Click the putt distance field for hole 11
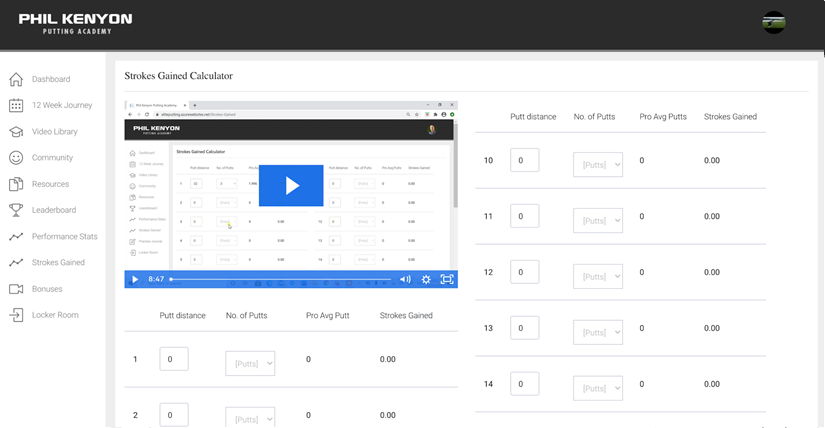Viewport: 825px width, 428px height. tap(525, 216)
